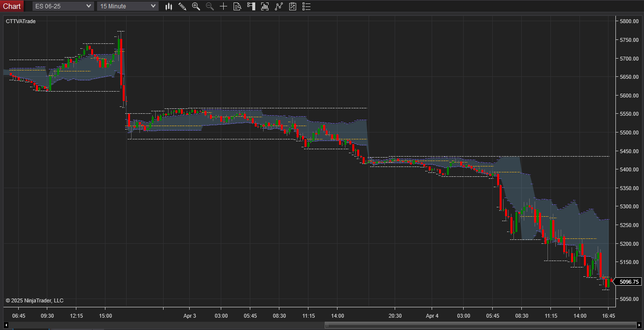This screenshot has height=330, width=644.
Task: Click the zoom out magnifier icon
Action: click(x=210, y=6)
